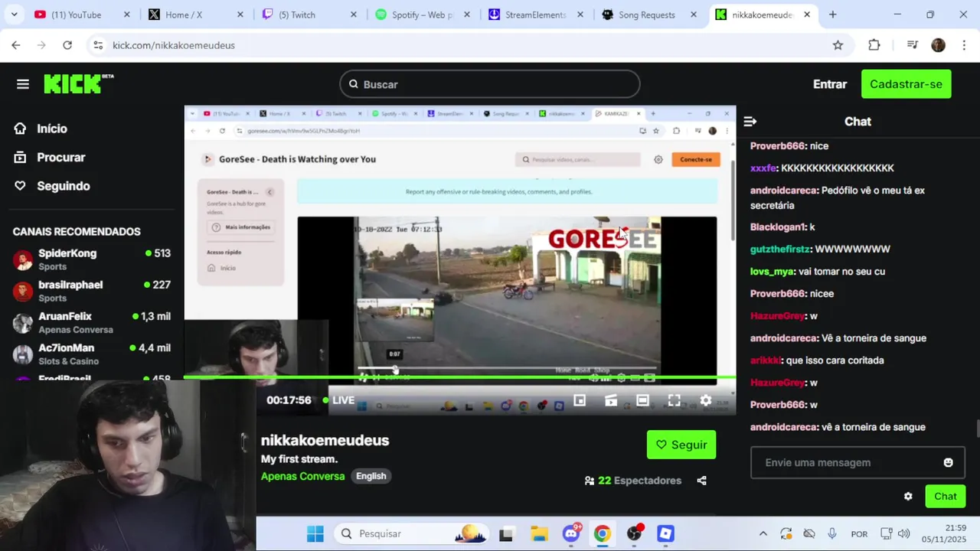Click the Entrar button
This screenshot has height=551, width=980.
coord(830,84)
